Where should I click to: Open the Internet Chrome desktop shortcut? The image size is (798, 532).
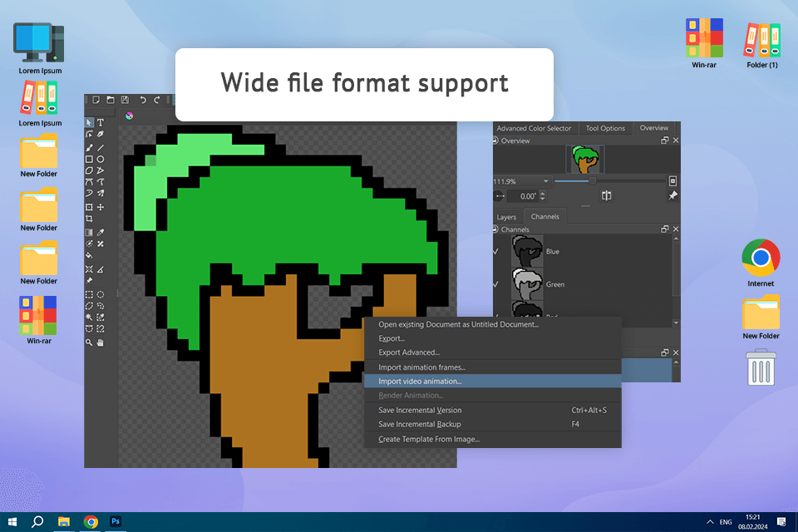[x=761, y=264]
